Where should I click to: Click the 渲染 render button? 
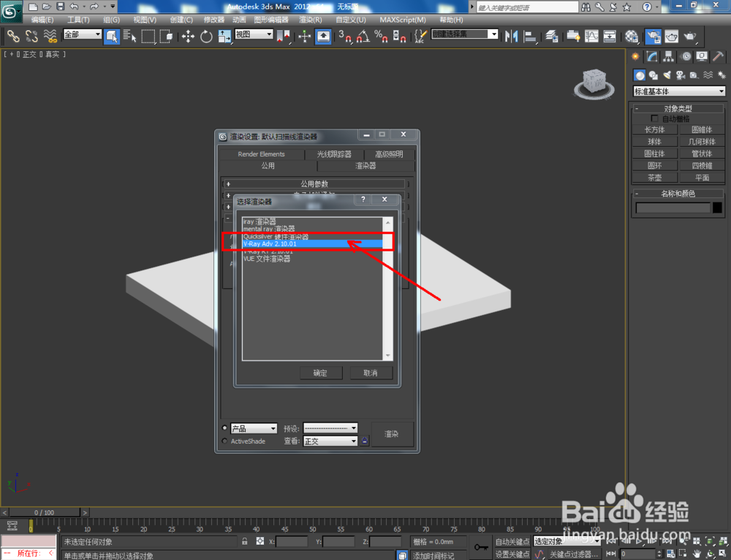coord(392,434)
